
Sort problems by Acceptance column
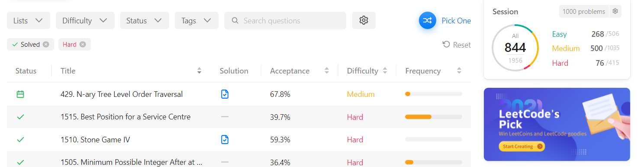pos(328,71)
